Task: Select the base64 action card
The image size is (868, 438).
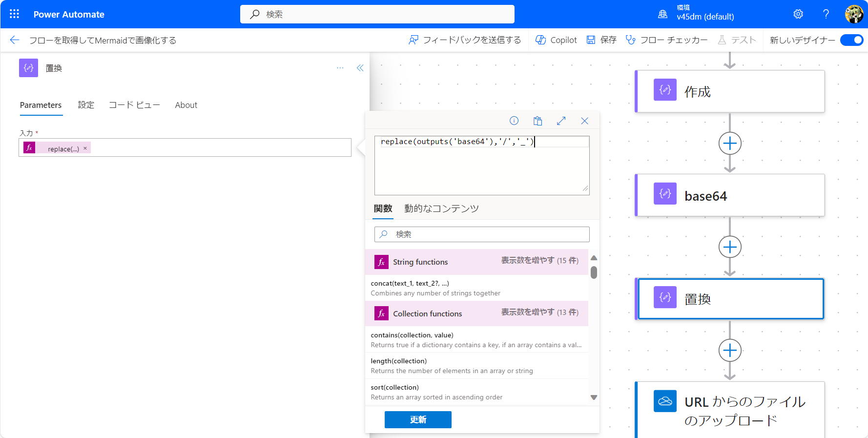Action: (x=730, y=195)
